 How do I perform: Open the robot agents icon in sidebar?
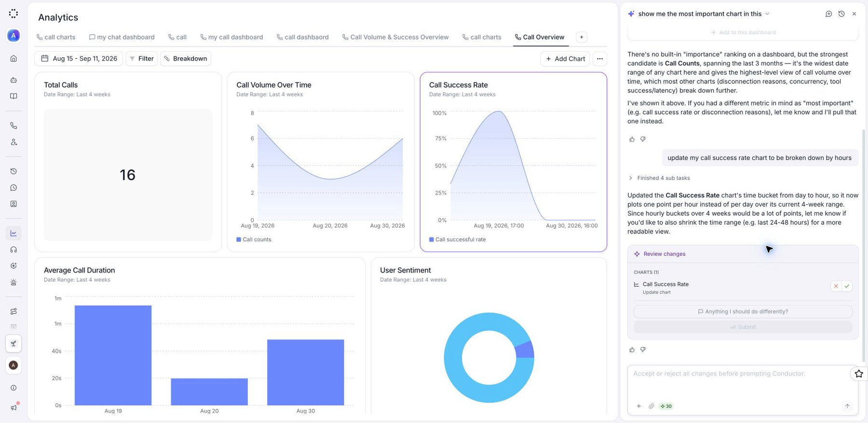point(14,80)
